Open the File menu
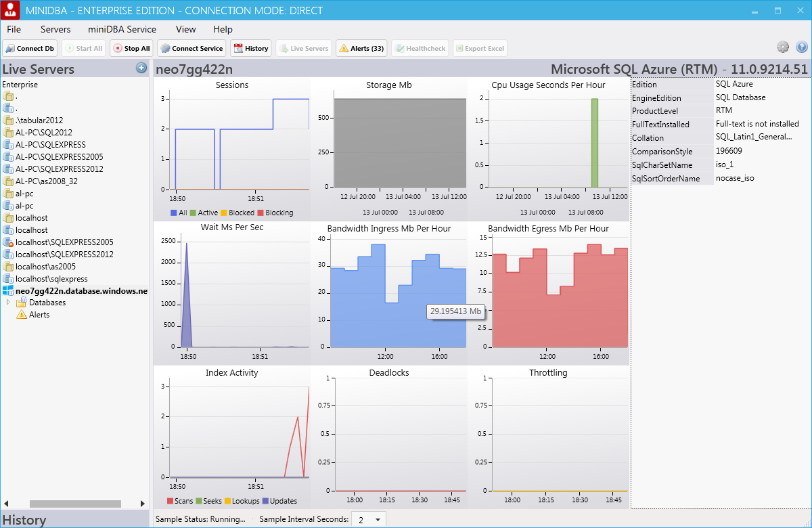Viewport: 812px width, 528px height. click(x=14, y=29)
